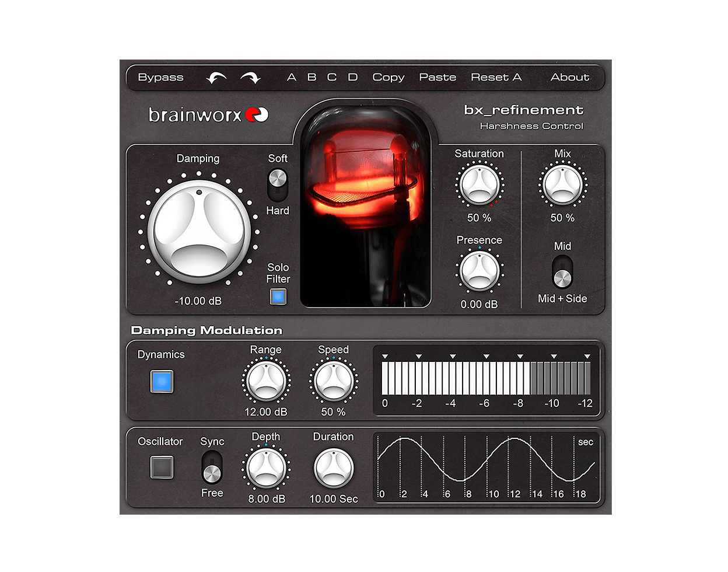Click the "bx_refinement" title text
The image size is (728, 572).
(x=523, y=110)
